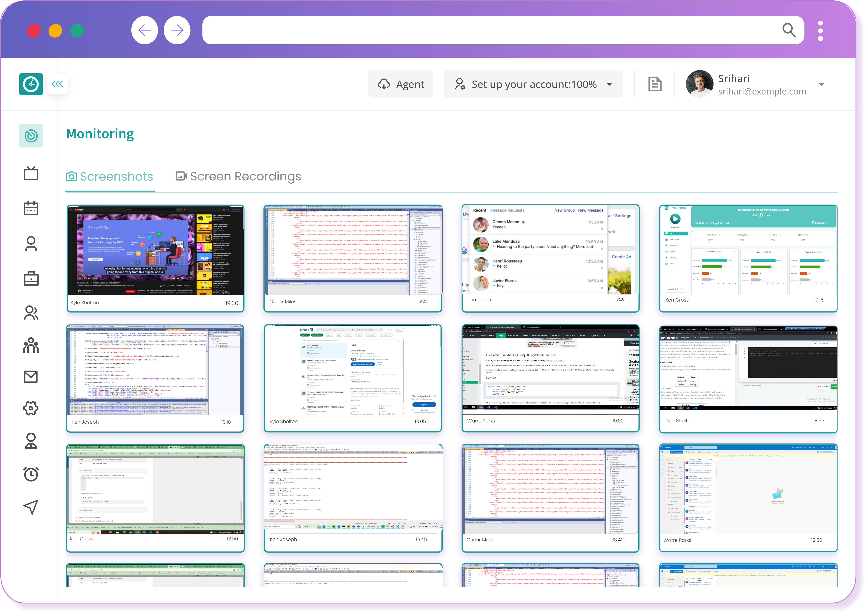Click the 'Ken Joseph' label at 19:10

(85, 422)
